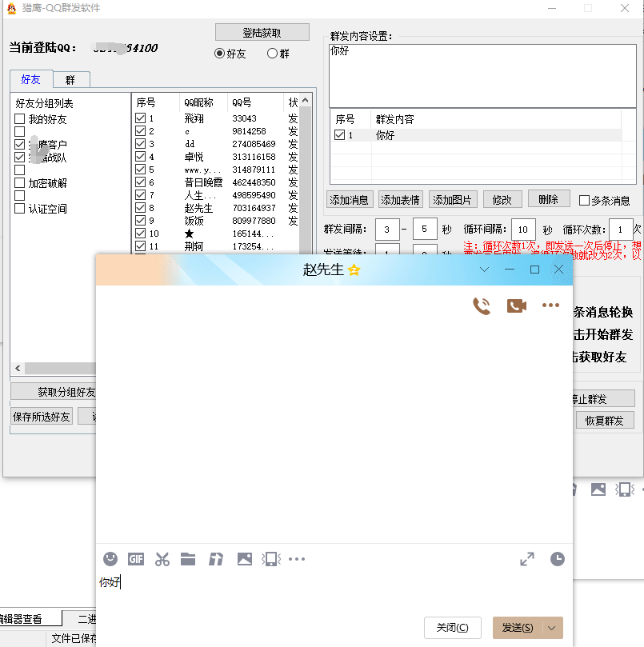Activate the scissors screenshot tool

pos(162,559)
